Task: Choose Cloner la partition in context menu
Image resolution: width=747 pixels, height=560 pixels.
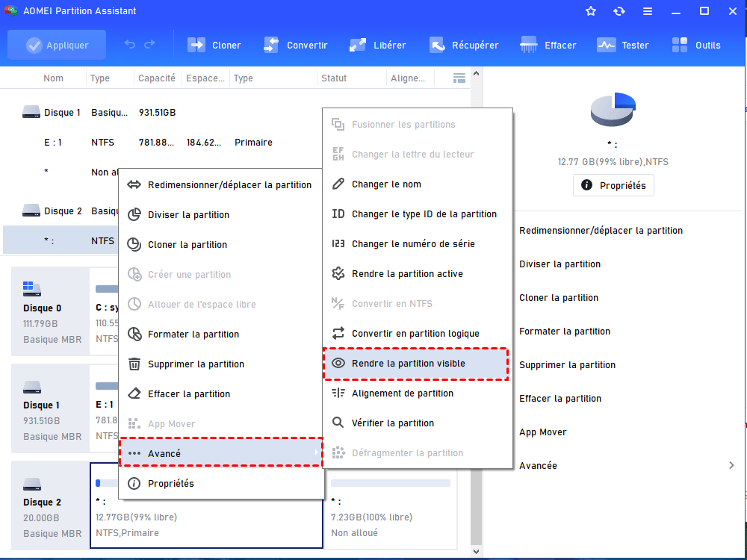Action: (x=222, y=245)
